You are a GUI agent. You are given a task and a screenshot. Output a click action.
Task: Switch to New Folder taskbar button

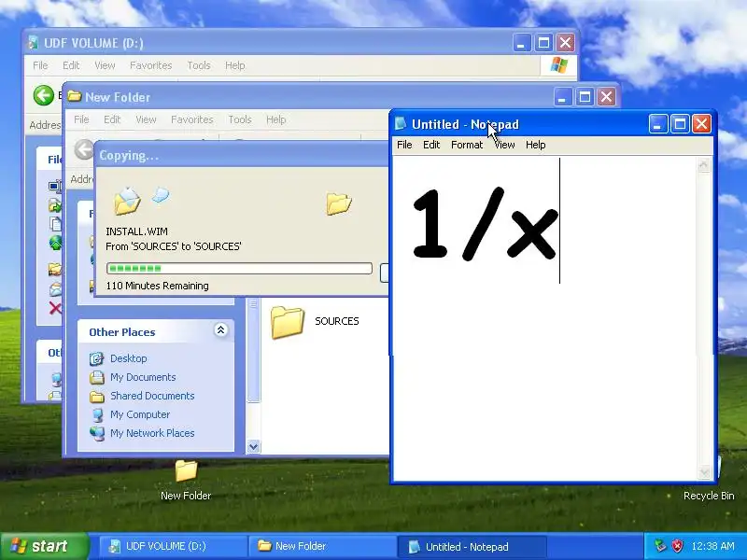click(x=322, y=546)
